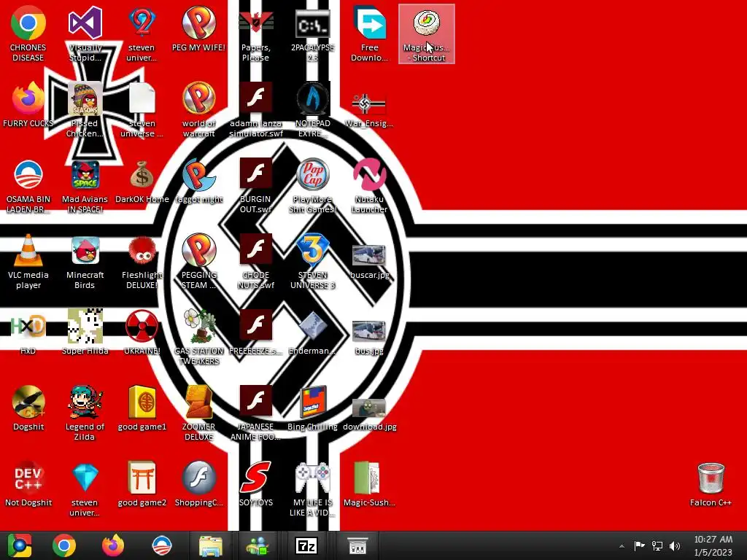Open the Falcon C++ recycle bin icon

tap(711, 484)
